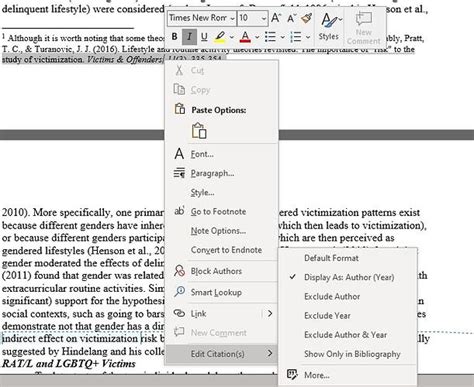
Task: Open Edit Citation(s) submenu
Action: point(221,354)
